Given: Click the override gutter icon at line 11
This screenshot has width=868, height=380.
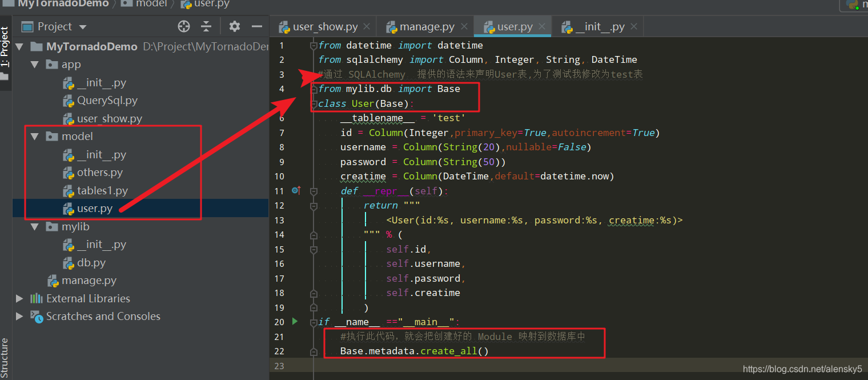Looking at the screenshot, I should pos(296,190).
